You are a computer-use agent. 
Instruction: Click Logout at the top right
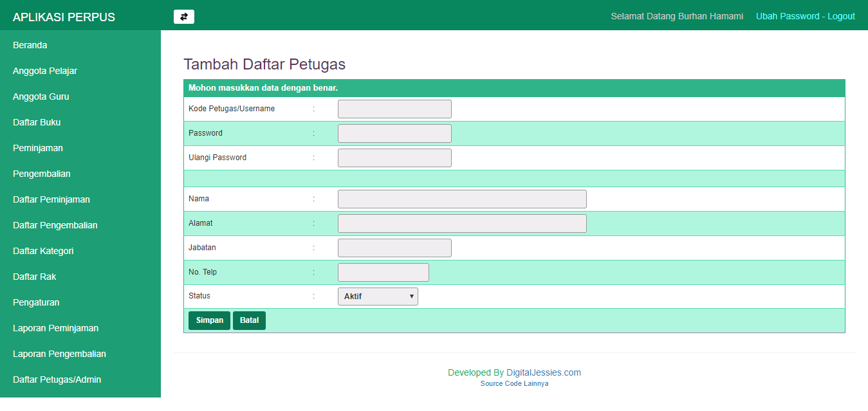click(841, 16)
